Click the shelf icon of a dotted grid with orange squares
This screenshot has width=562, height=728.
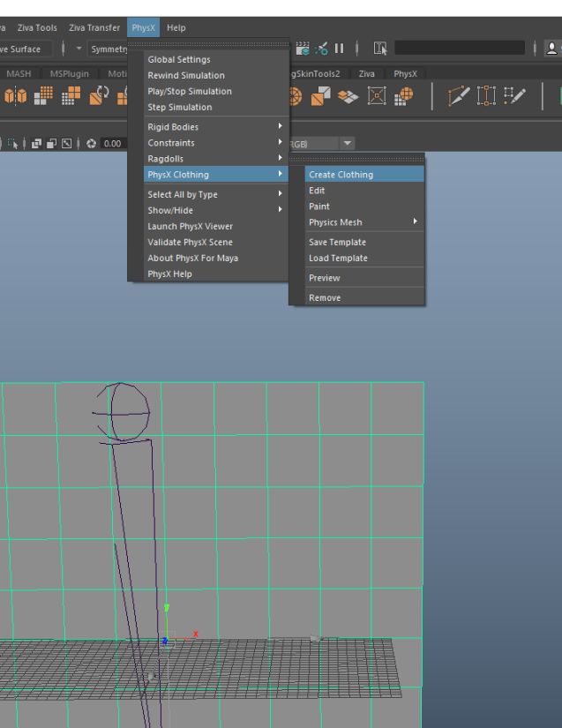pyautogui.click(x=71, y=95)
